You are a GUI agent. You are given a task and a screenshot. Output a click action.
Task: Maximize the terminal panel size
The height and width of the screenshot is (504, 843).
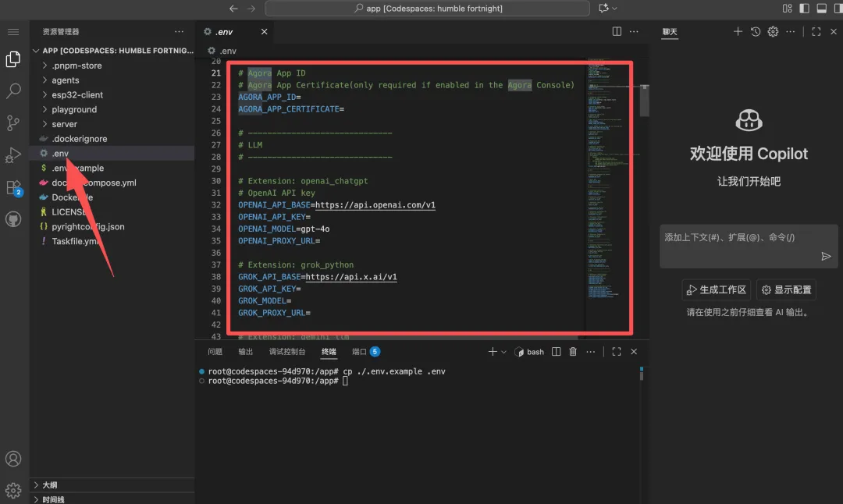tap(617, 351)
